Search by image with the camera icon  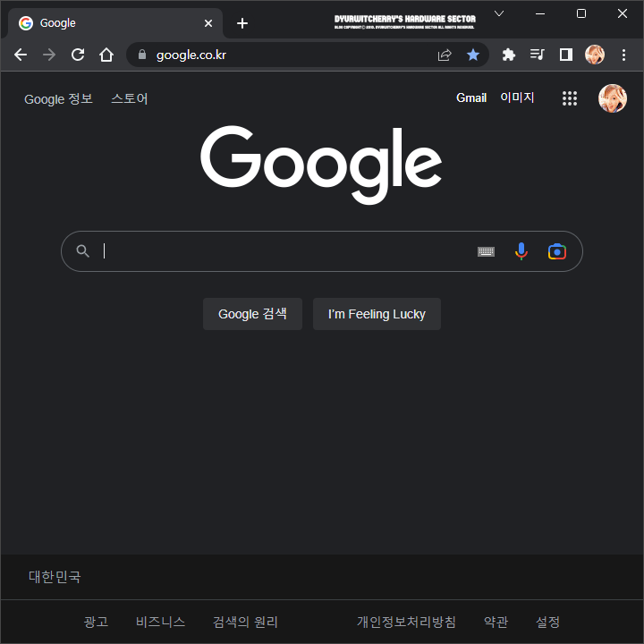point(557,251)
